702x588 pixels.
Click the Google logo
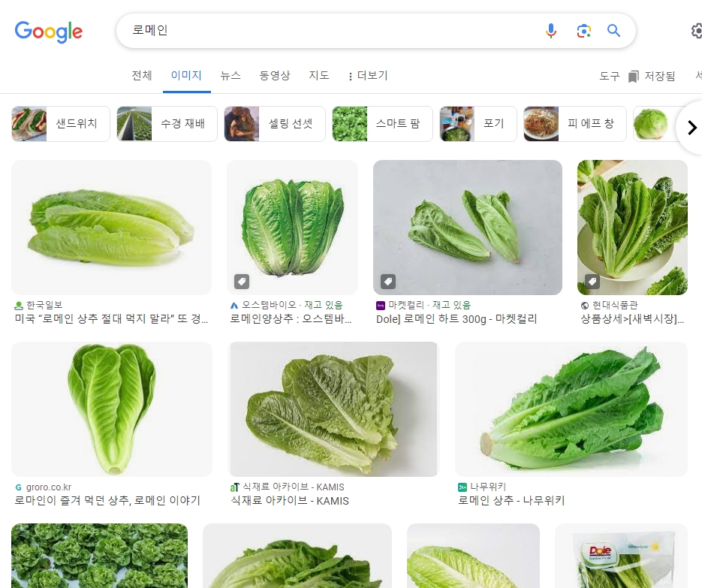(x=48, y=32)
